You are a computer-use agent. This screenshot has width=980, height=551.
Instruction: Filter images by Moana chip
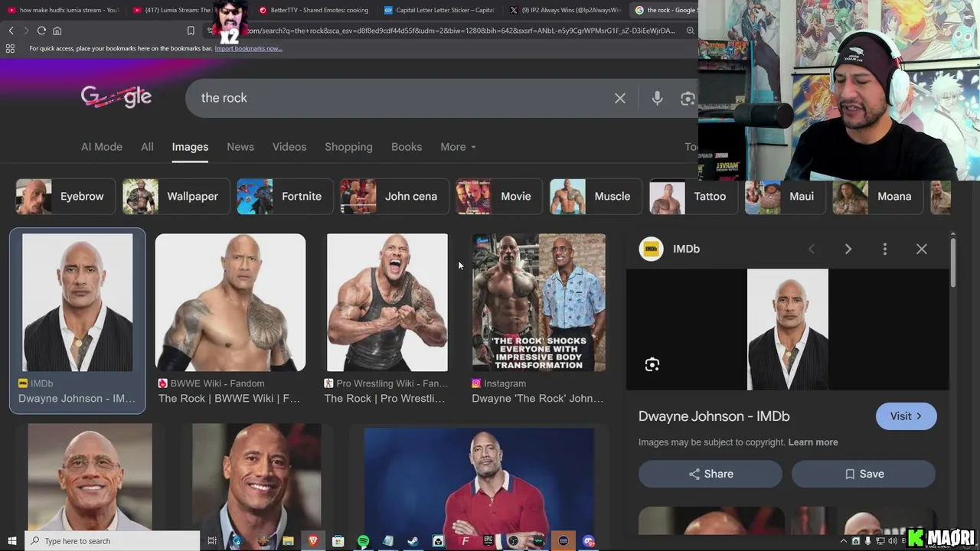[x=877, y=197]
